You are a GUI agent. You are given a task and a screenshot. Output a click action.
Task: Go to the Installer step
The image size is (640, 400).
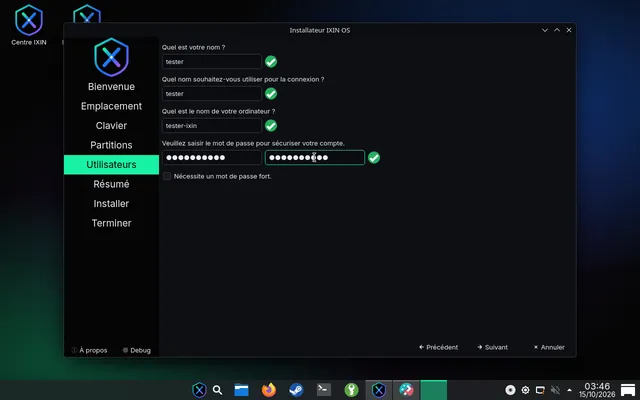111,204
